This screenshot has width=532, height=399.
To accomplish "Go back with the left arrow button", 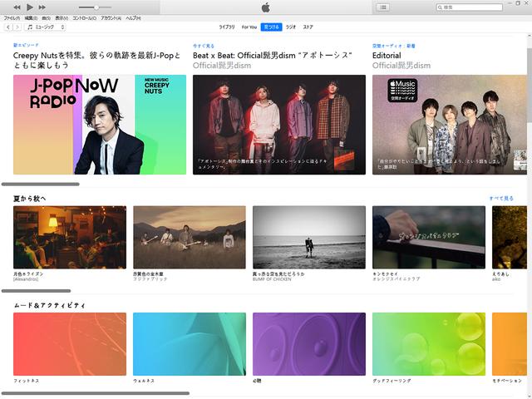I will point(8,27).
